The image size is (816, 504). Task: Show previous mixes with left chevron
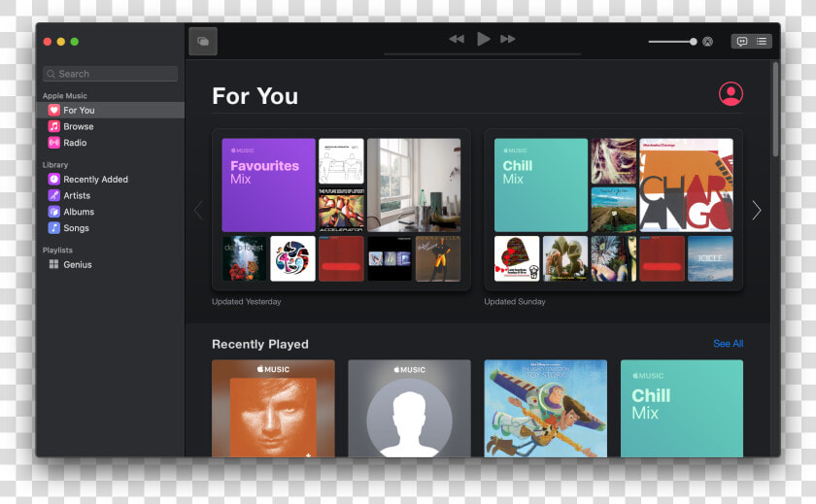(198, 210)
